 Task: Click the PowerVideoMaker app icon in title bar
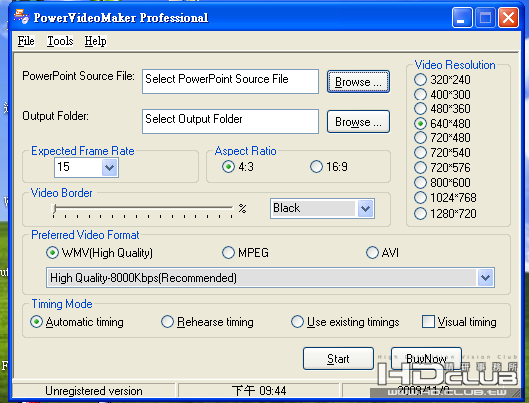coord(22,17)
